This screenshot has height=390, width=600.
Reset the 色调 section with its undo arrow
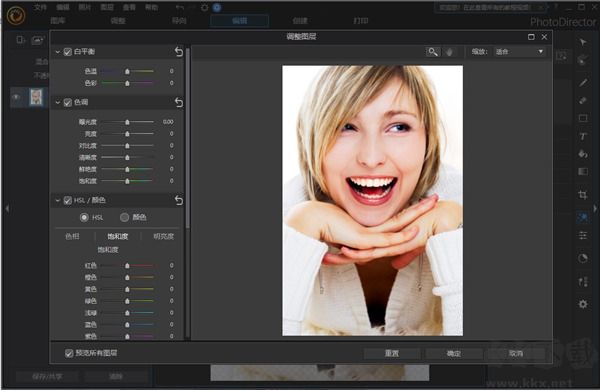point(179,102)
